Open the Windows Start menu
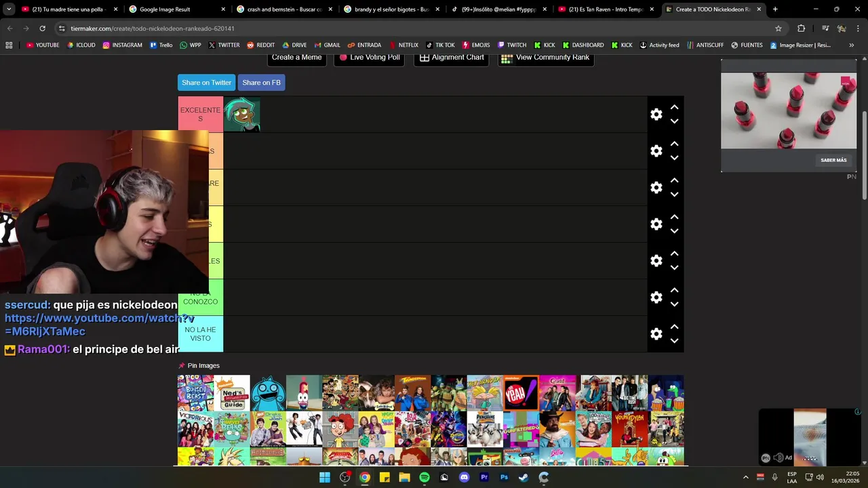 point(325,477)
